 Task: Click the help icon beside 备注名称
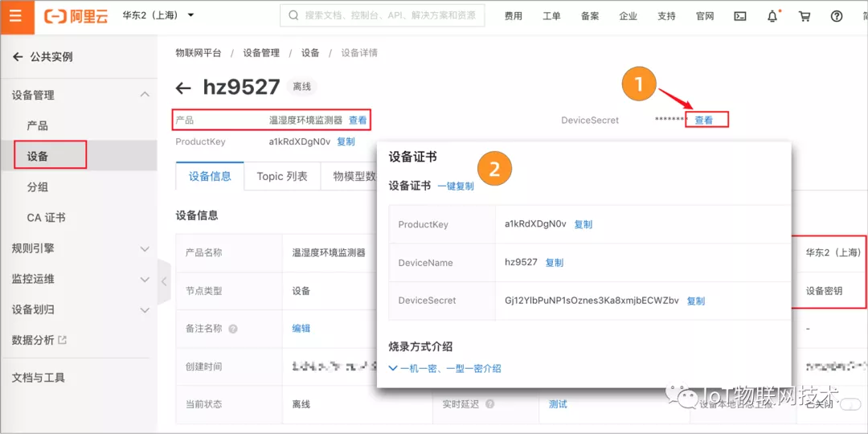[233, 329]
